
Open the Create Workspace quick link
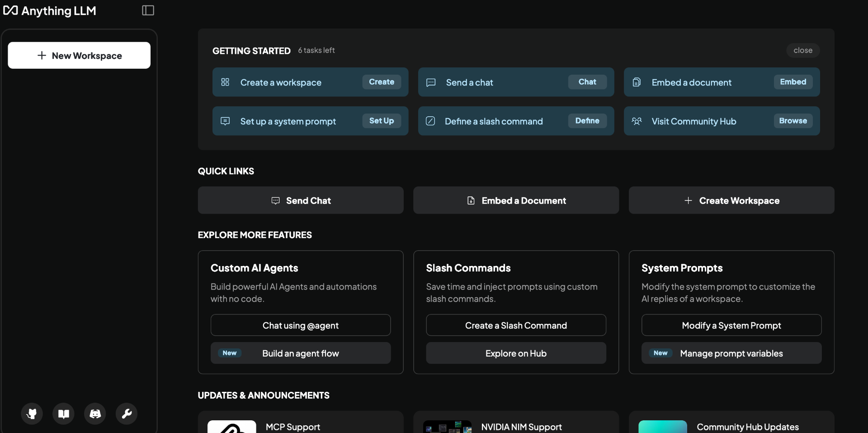[731, 200]
